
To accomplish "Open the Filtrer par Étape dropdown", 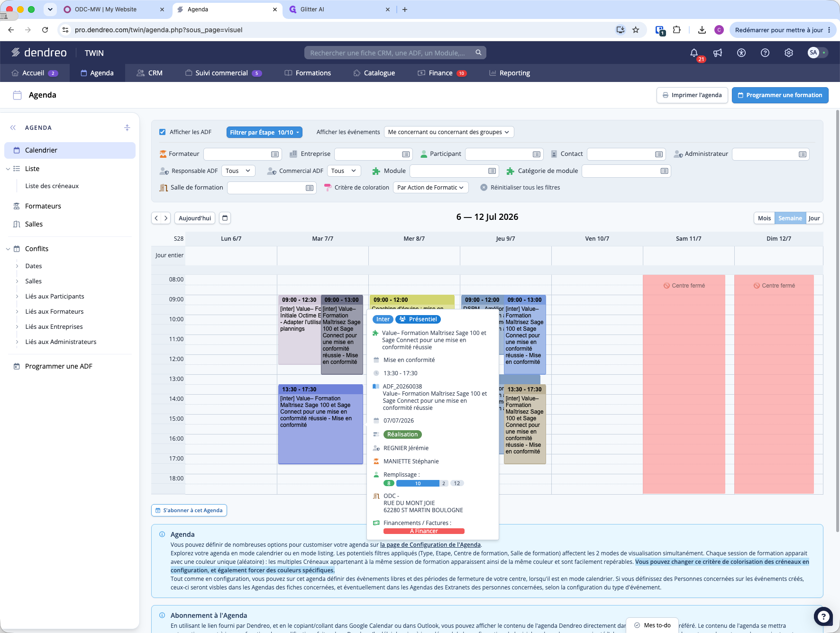I will (264, 132).
